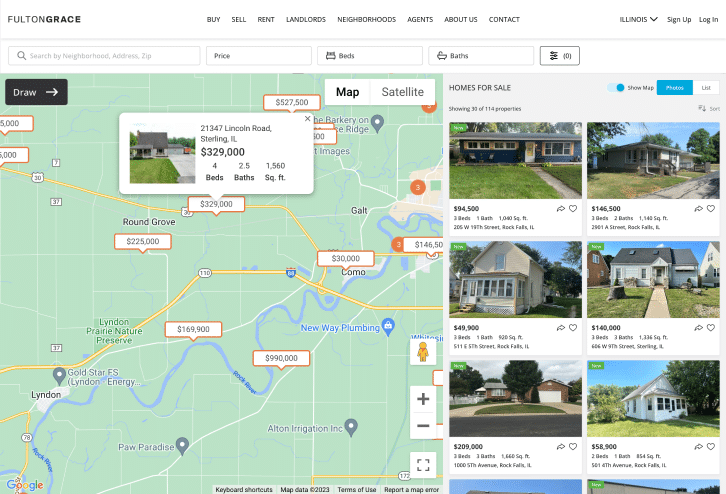Click Keyboard shortcuts on the map
726x494 pixels.
244,489
